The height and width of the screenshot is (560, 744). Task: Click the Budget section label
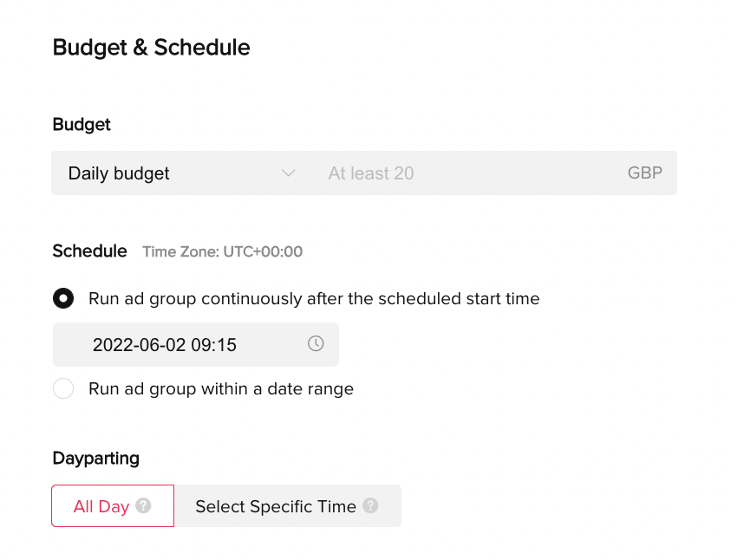[82, 125]
